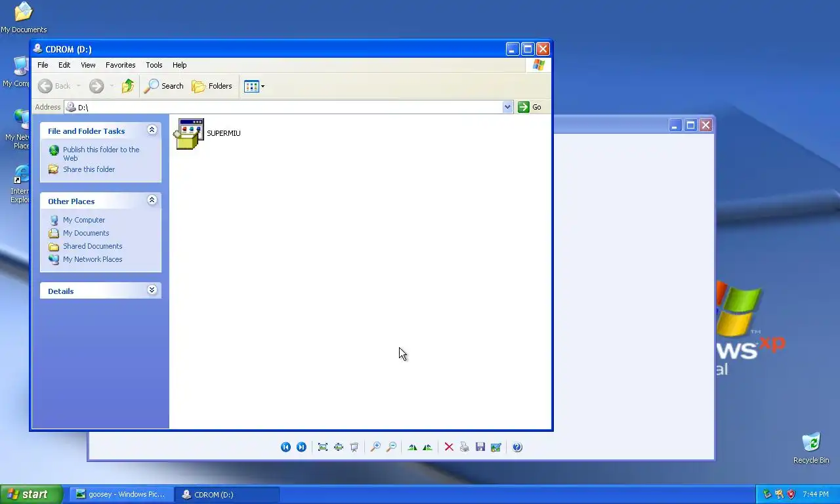Save a copy via floppy disk icon
840x504 pixels.
tap(480, 447)
